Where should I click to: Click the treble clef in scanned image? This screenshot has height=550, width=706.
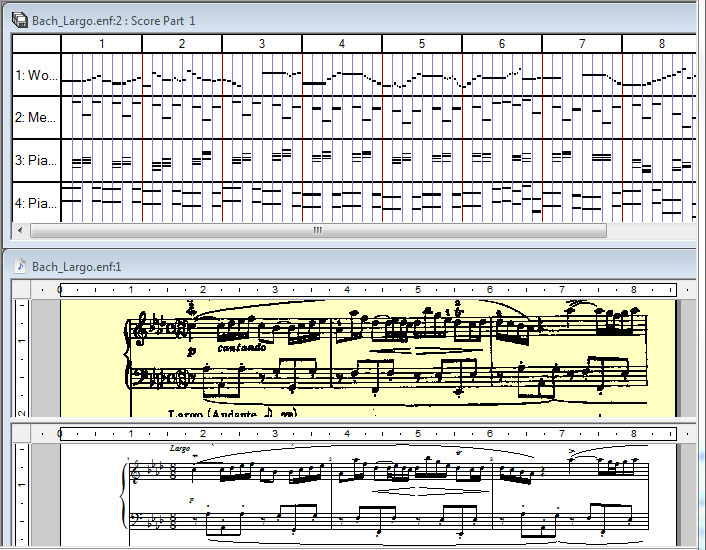pos(140,329)
